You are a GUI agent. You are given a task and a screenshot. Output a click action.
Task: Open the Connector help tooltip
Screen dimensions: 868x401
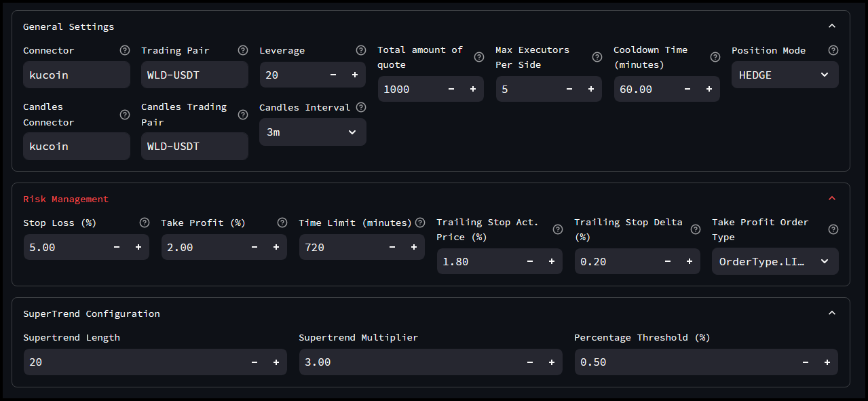tap(124, 50)
